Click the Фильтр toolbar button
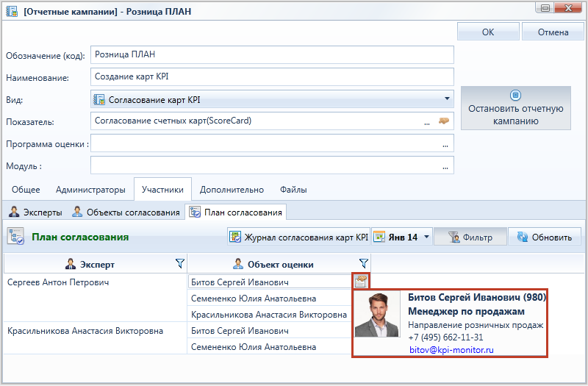588x386 pixels. [470, 237]
